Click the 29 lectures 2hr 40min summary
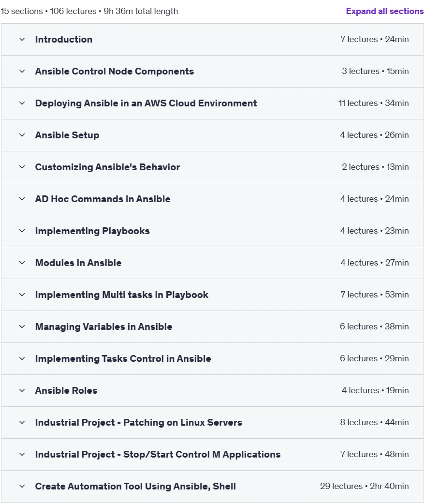The width and height of the screenshot is (425, 504). (364, 486)
